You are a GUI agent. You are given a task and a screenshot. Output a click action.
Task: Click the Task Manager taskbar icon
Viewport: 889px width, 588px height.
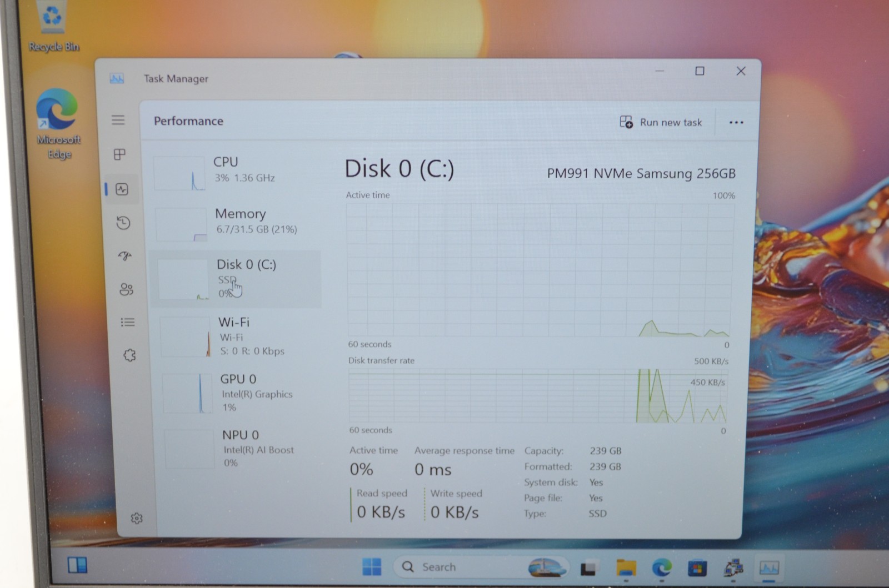point(769,567)
